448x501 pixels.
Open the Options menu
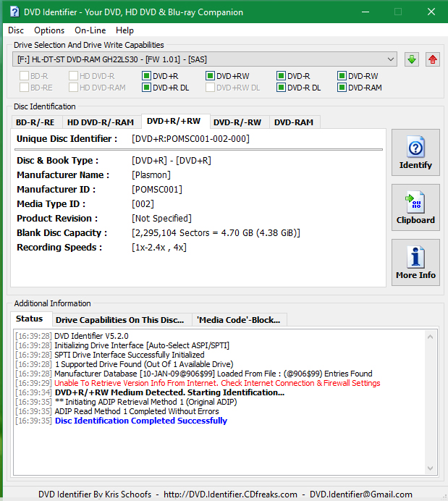point(49,30)
